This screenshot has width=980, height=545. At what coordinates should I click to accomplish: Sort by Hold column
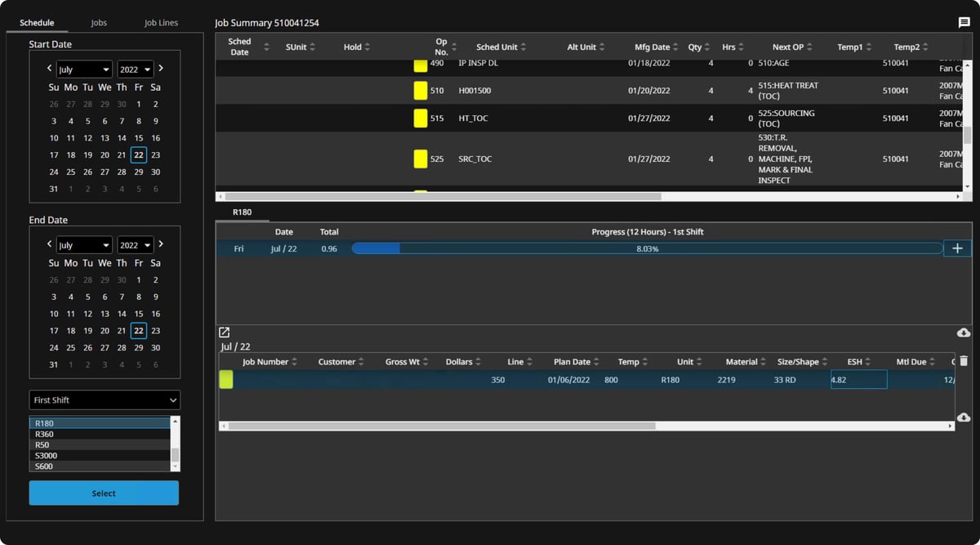367,47
